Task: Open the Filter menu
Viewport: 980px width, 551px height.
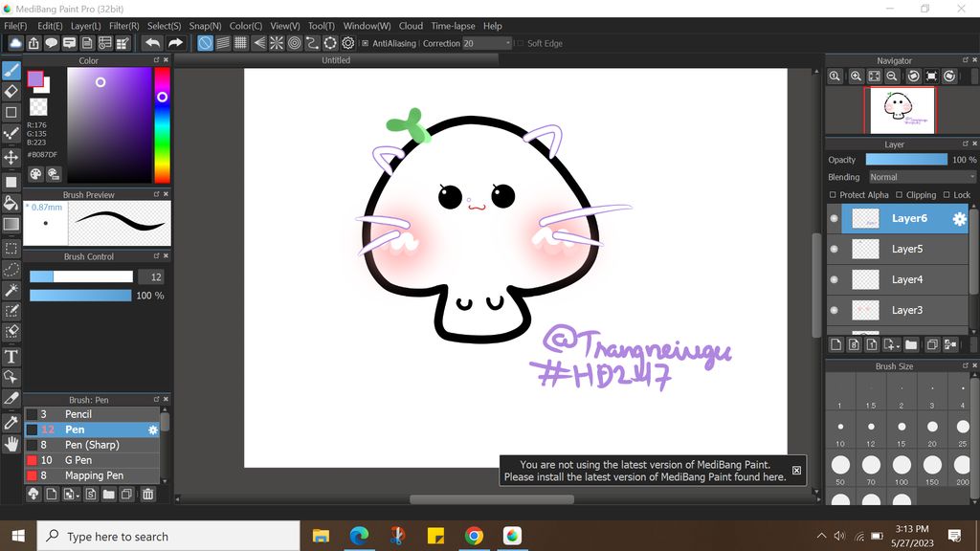Action: 123,26
